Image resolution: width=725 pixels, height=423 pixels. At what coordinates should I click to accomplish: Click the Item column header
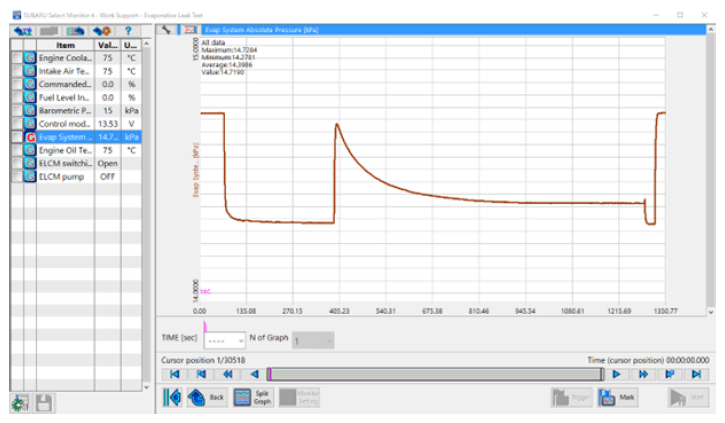click(x=65, y=45)
